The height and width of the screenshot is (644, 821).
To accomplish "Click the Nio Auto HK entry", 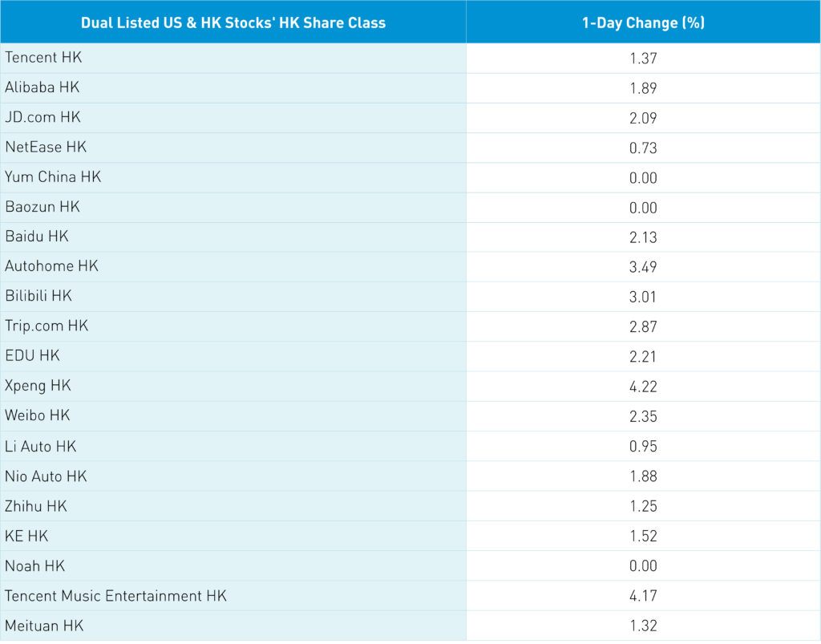I will click(46, 476).
